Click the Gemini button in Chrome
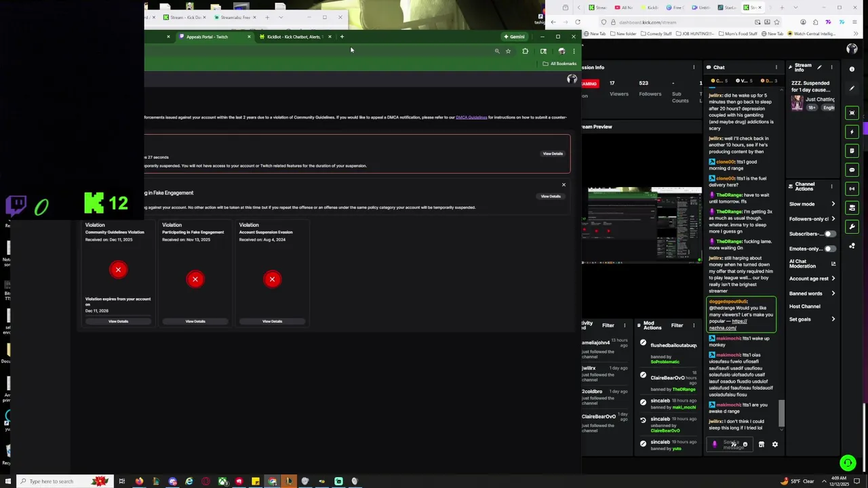 point(514,37)
